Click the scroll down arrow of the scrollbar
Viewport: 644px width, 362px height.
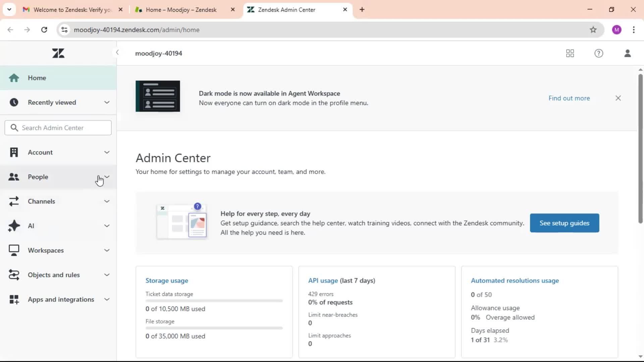[x=640, y=357]
